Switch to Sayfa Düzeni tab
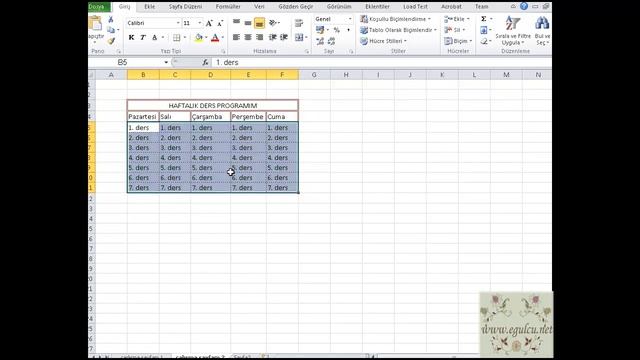The height and width of the screenshot is (360, 640). 185,7
